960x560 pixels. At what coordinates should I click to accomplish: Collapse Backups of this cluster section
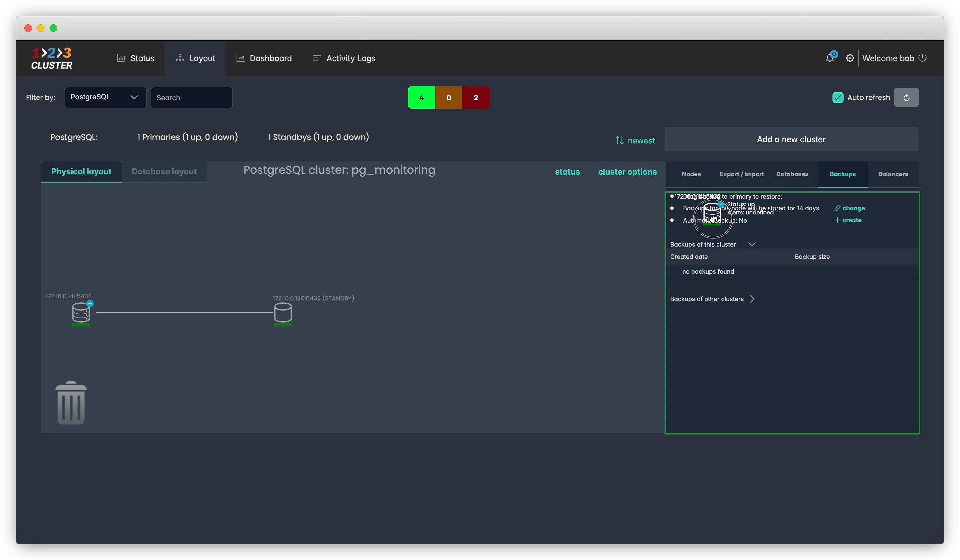tap(752, 244)
